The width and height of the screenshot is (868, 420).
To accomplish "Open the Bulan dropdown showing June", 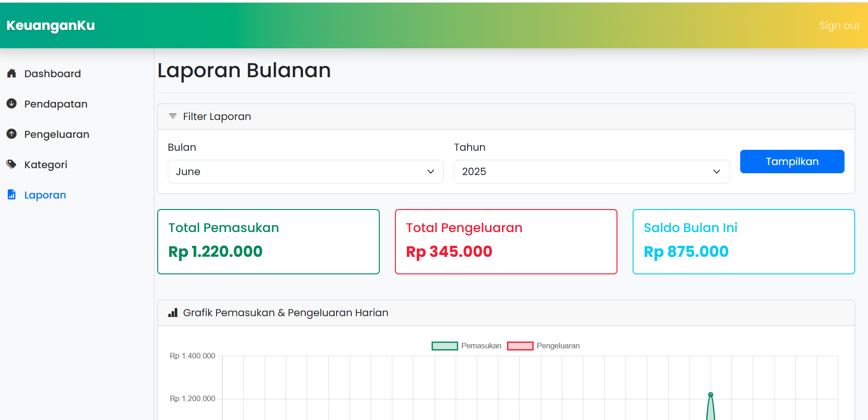I will point(306,171).
